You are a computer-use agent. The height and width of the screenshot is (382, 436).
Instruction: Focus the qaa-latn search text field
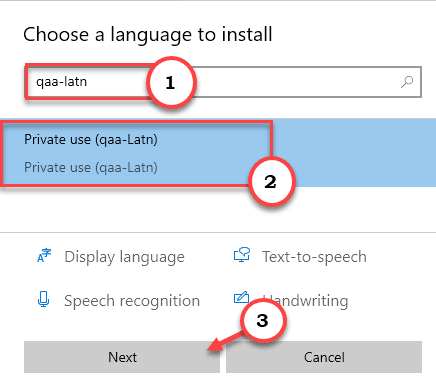[x=223, y=82]
